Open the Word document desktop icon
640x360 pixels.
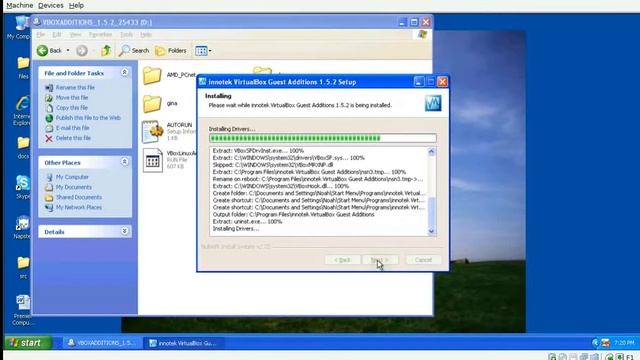22,310
